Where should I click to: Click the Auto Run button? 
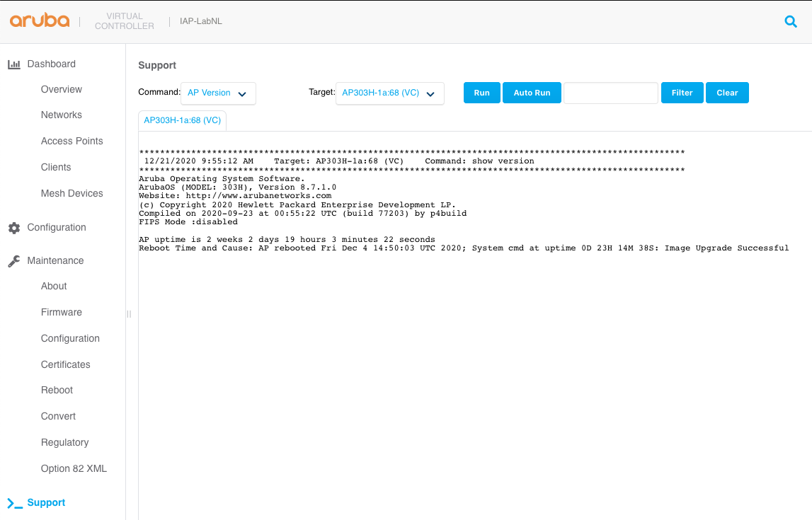coord(532,93)
